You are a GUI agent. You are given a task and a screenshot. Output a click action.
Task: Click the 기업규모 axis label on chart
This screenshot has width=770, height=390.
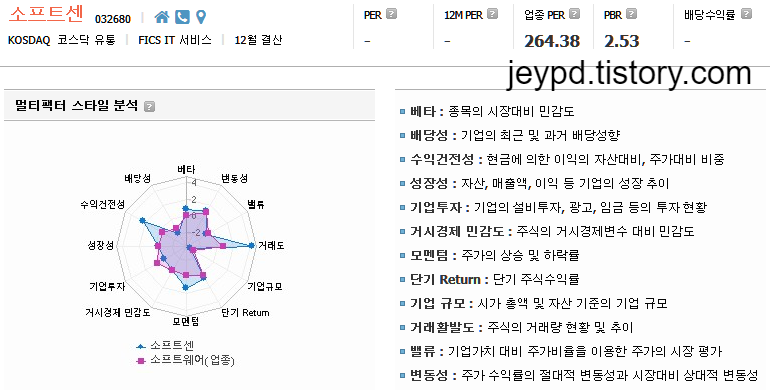point(265,286)
